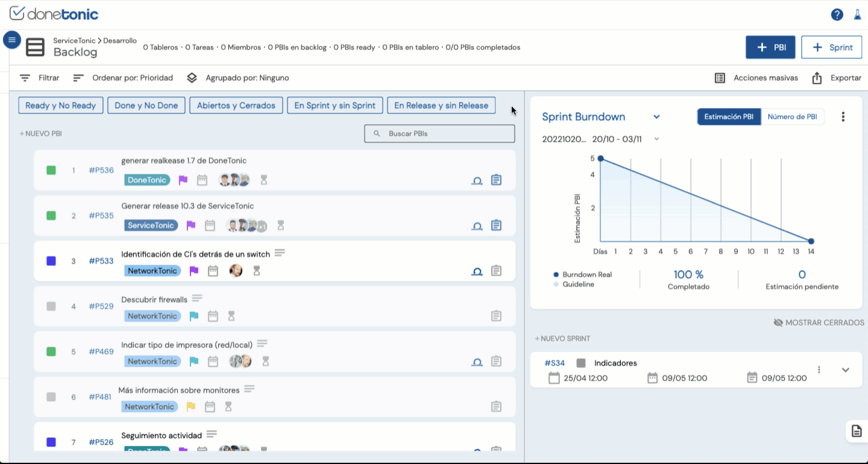Focus the Buscar PBIs search field
868x464 pixels.
click(439, 133)
